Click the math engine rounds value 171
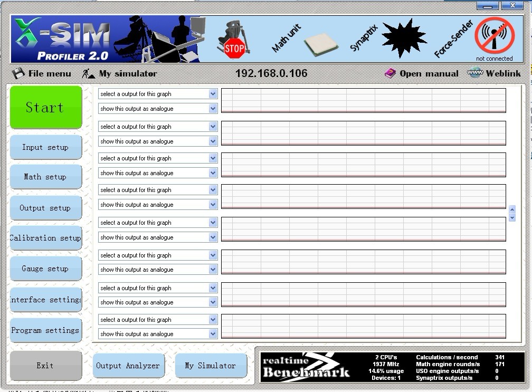Viewport: 532px width, 392px height. (x=500, y=364)
